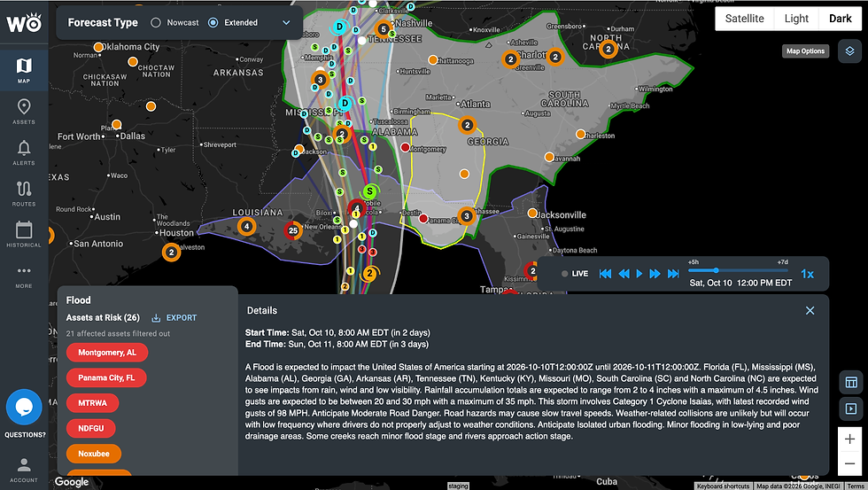Click the orange asset marker at Jacksonville

[x=532, y=214]
